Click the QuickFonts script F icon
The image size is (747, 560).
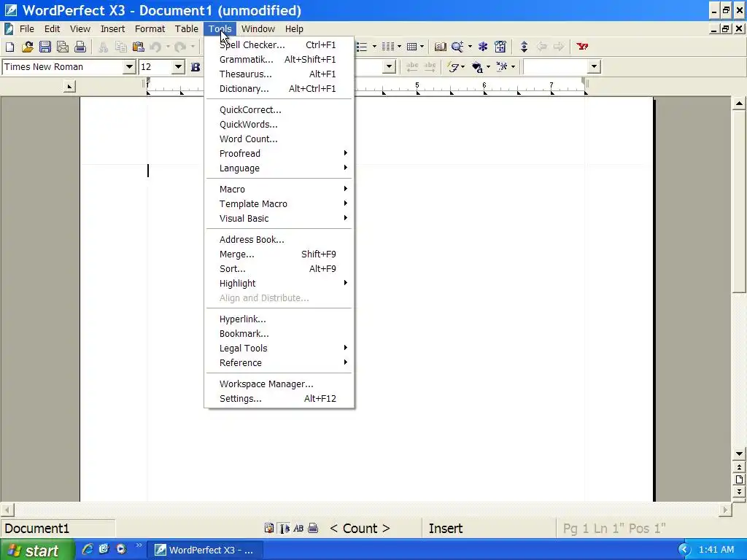(x=454, y=67)
